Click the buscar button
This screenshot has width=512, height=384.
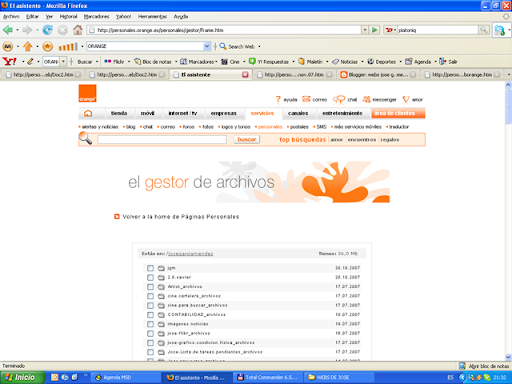click(x=247, y=139)
